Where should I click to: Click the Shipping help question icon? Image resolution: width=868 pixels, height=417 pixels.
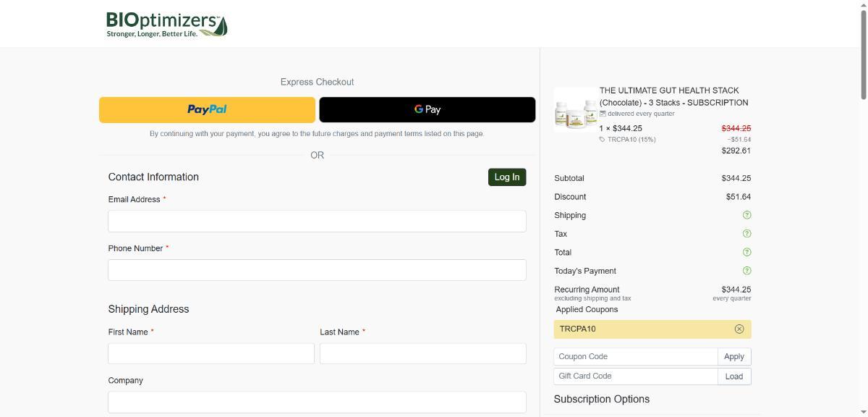[746, 215]
